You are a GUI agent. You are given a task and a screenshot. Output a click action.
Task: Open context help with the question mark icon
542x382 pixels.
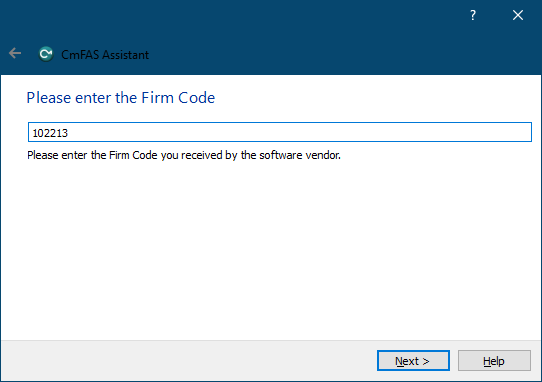pos(473,15)
